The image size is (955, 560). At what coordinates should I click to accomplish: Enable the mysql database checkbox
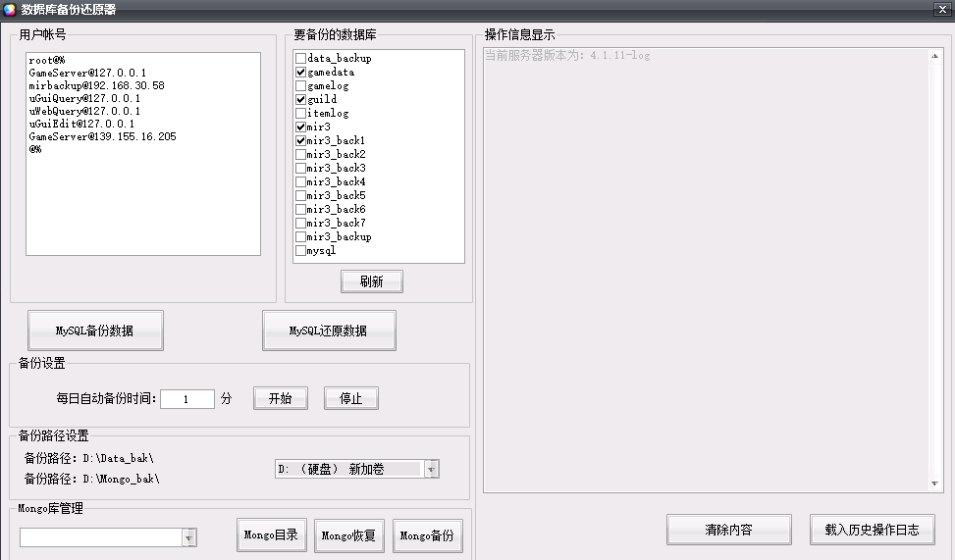(x=301, y=251)
